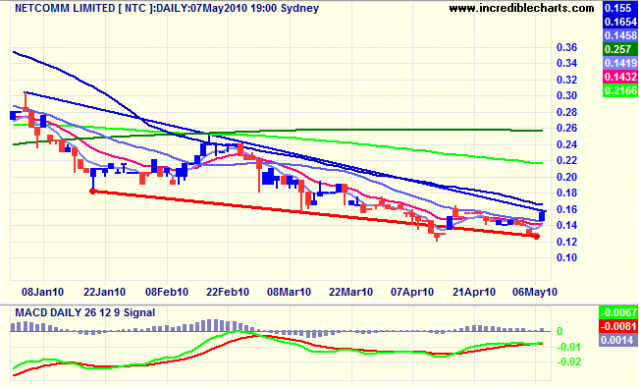
Task: Click the last blue candlestick near 0.16
Action: pos(542,216)
